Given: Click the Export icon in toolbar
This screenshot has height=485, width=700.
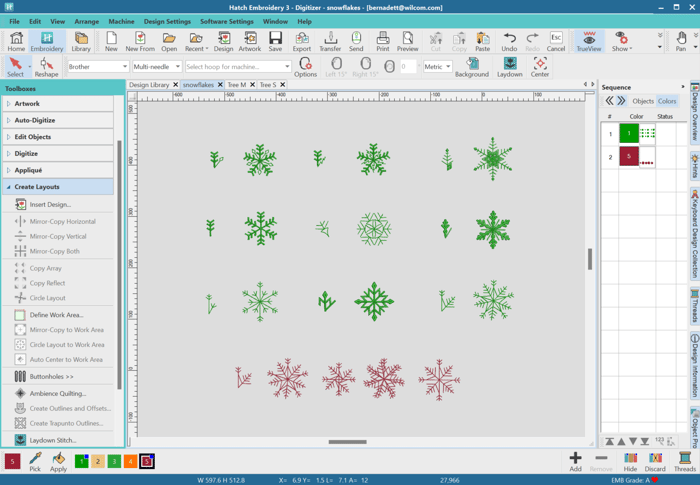Looking at the screenshot, I should coord(301,41).
